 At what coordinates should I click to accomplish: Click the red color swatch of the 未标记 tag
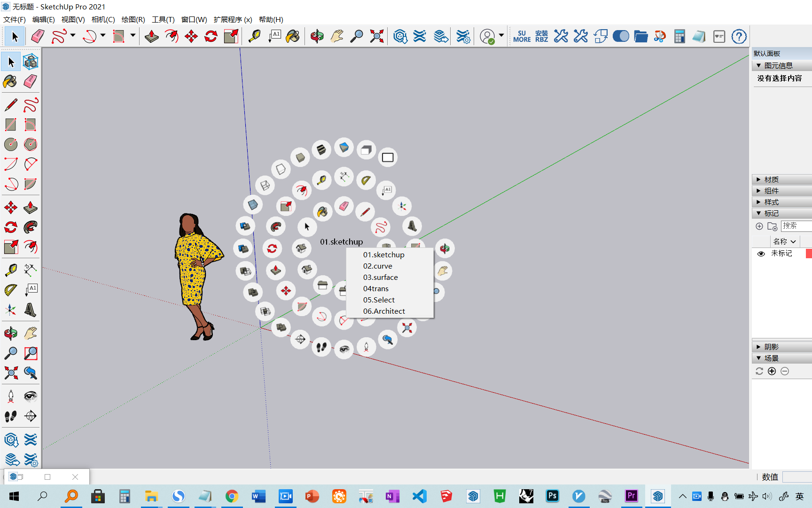tap(809, 254)
